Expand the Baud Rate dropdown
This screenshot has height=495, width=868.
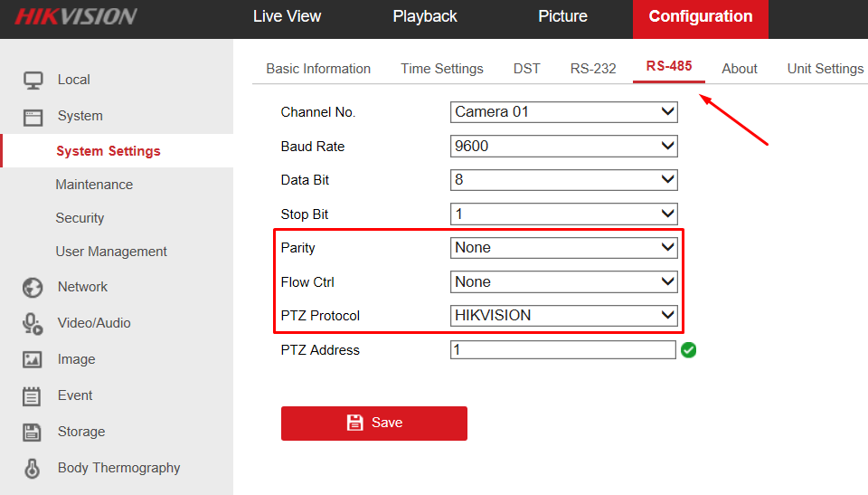563,147
